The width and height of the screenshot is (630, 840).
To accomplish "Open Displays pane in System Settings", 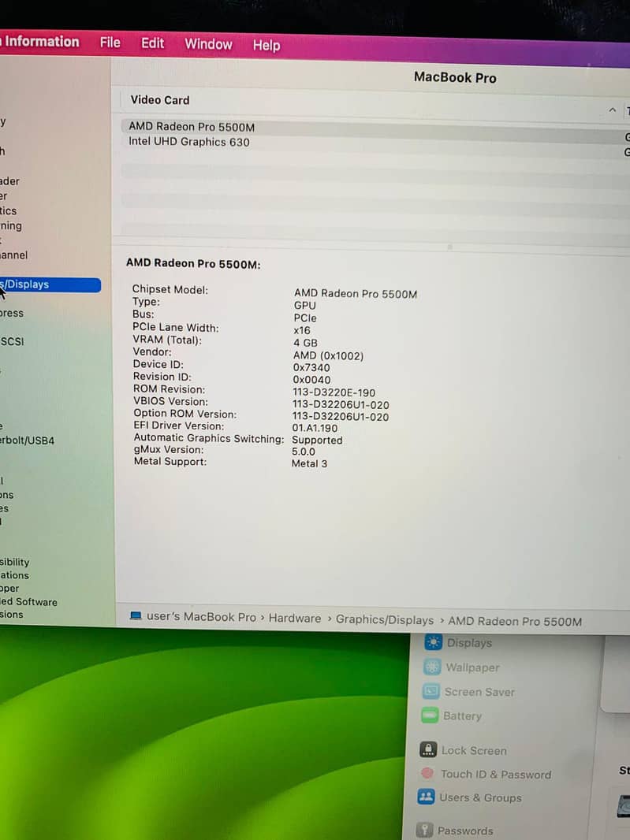I will (469, 643).
